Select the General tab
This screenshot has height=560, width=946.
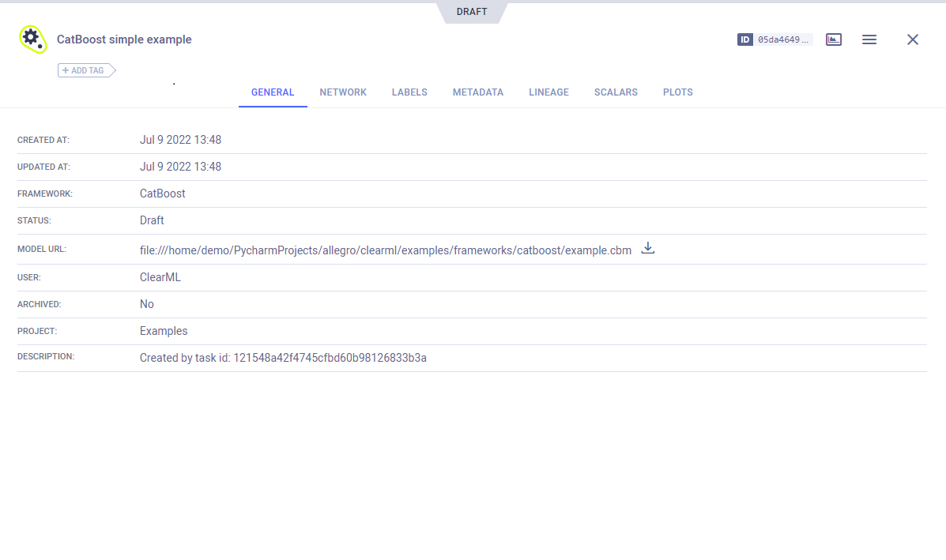pos(273,92)
